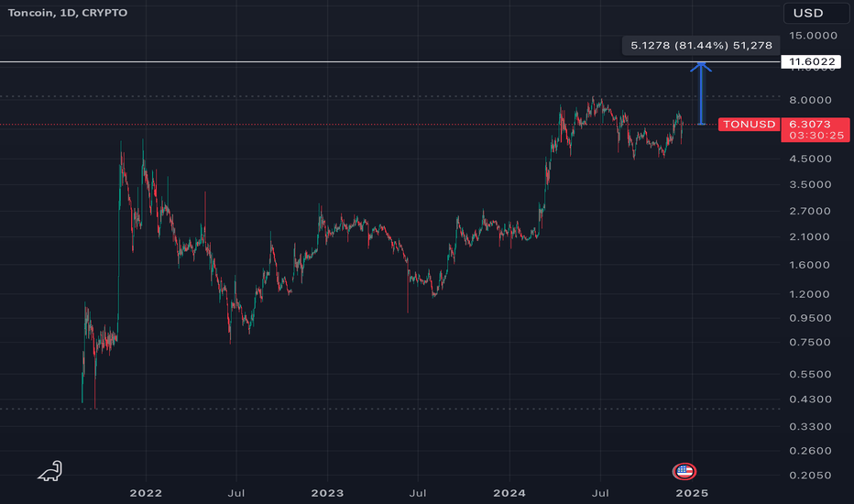Image resolution: width=854 pixels, height=504 pixels.
Task: Click the 2025 time axis label
Action: pyautogui.click(x=692, y=493)
